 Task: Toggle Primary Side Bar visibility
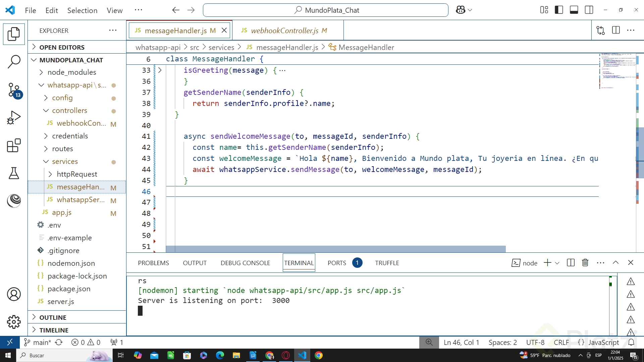[559, 10]
